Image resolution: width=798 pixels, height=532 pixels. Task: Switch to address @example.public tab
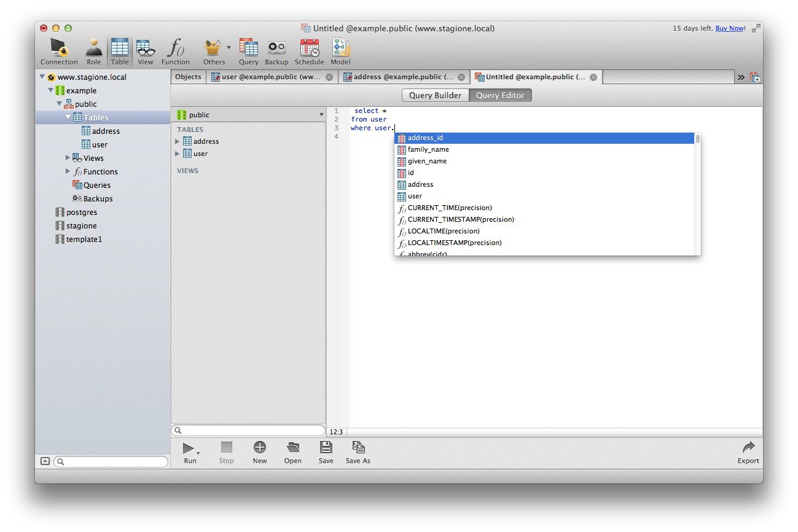[404, 77]
